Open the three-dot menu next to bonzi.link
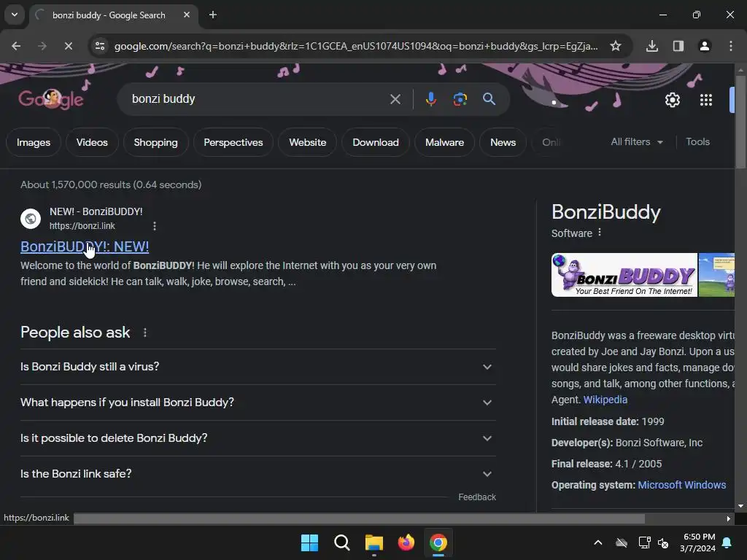This screenshot has height=560, width=747. pos(155,226)
